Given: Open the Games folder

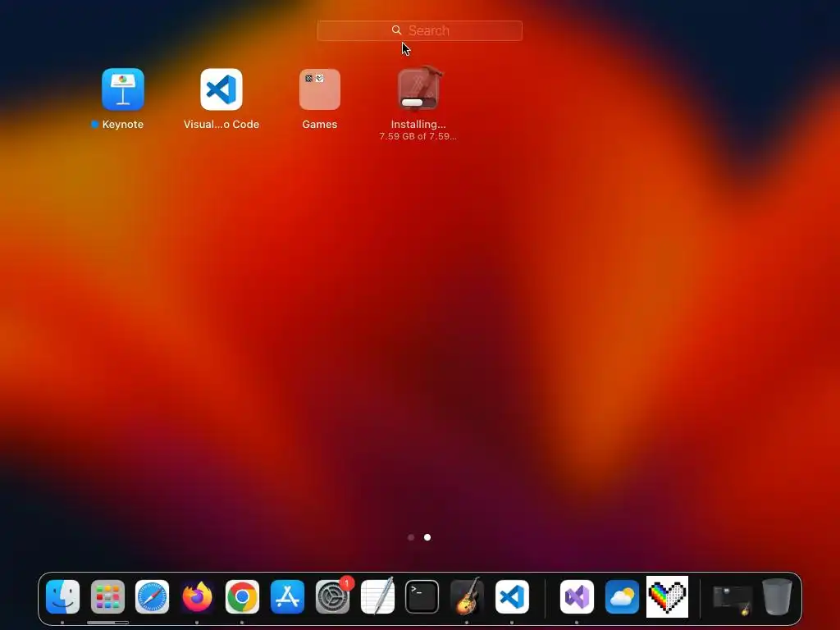Looking at the screenshot, I should pyautogui.click(x=320, y=89).
